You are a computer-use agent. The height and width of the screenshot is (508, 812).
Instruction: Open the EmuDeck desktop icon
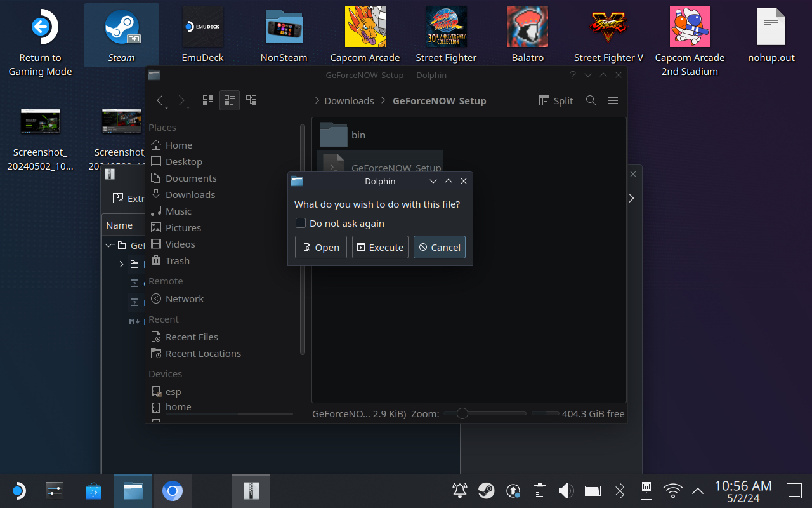click(x=202, y=35)
